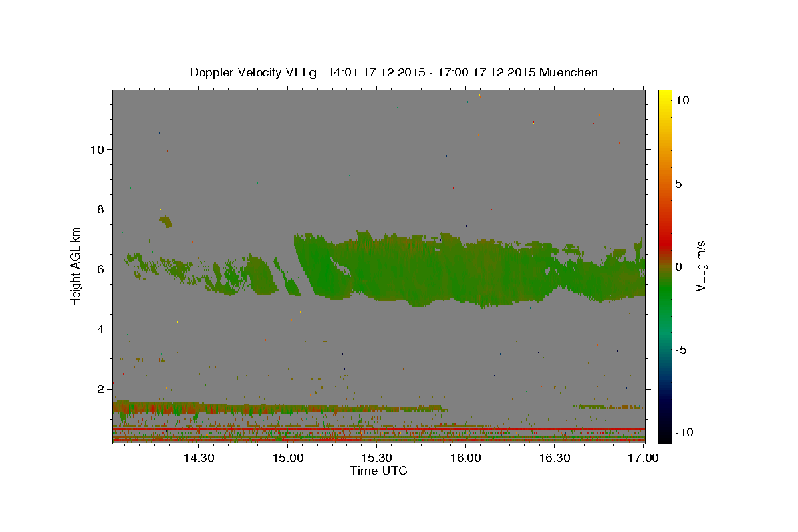This screenshot has width=798, height=532.
Task: Click the "Muenchen" location in title
Action: (x=569, y=72)
